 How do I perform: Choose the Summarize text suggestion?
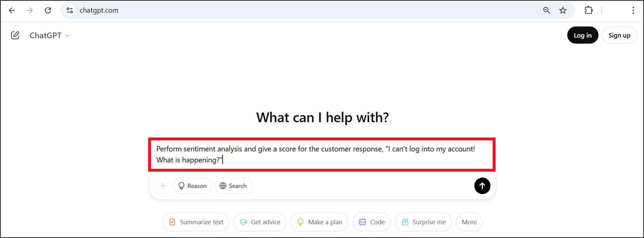(196, 222)
